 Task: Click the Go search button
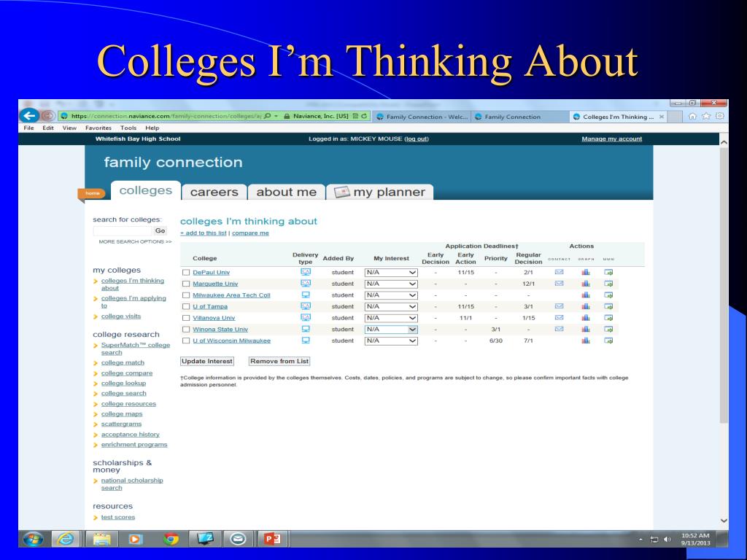(160, 230)
